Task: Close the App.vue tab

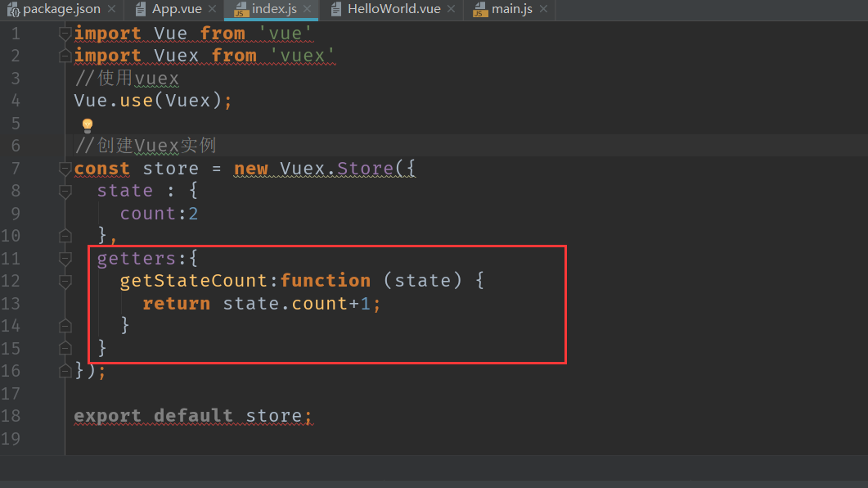Action: [x=212, y=10]
